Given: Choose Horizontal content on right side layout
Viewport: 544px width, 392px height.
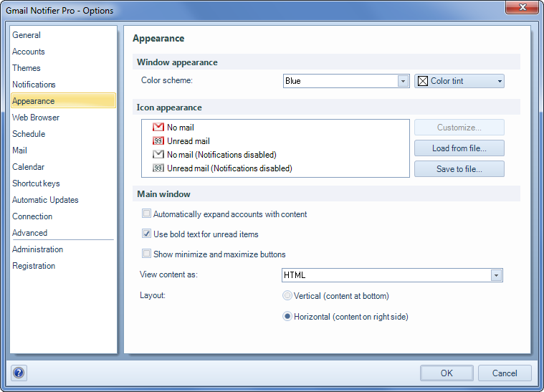Looking at the screenshot, I should tap(287, 316).
